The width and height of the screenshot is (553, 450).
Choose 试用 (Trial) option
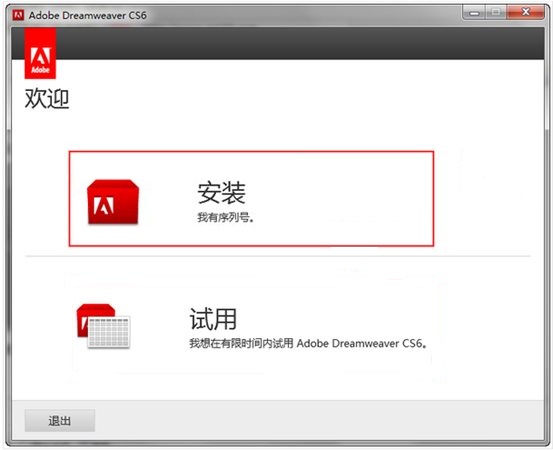pyautogui.click(x=251, y=328)
